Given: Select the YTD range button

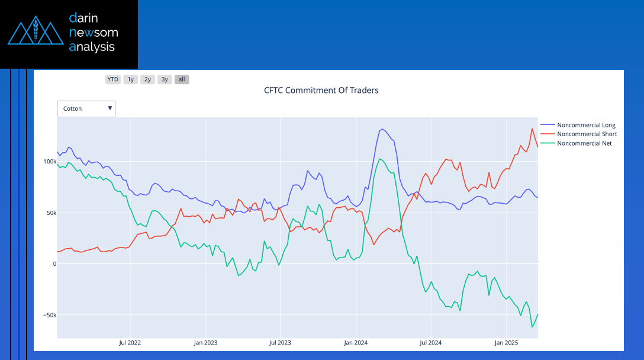Looking at the screenshot, I should [x=112, y=79].
